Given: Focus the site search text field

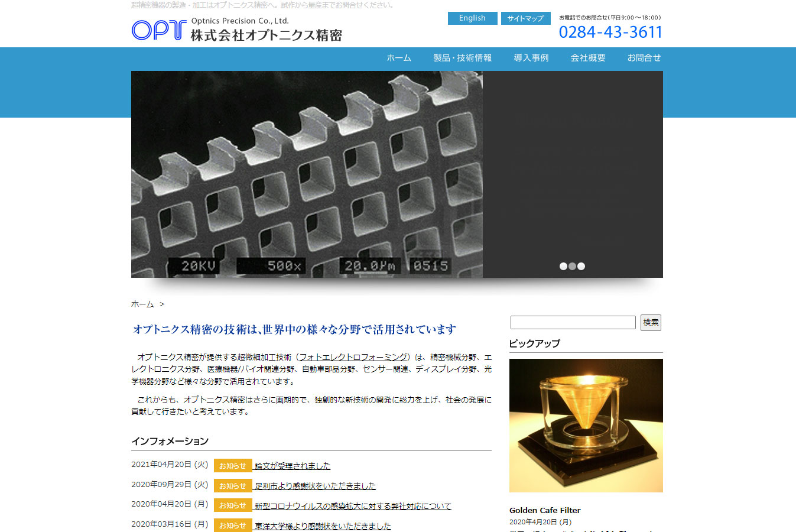Looking at the screenshot, I should coord(573,322).
